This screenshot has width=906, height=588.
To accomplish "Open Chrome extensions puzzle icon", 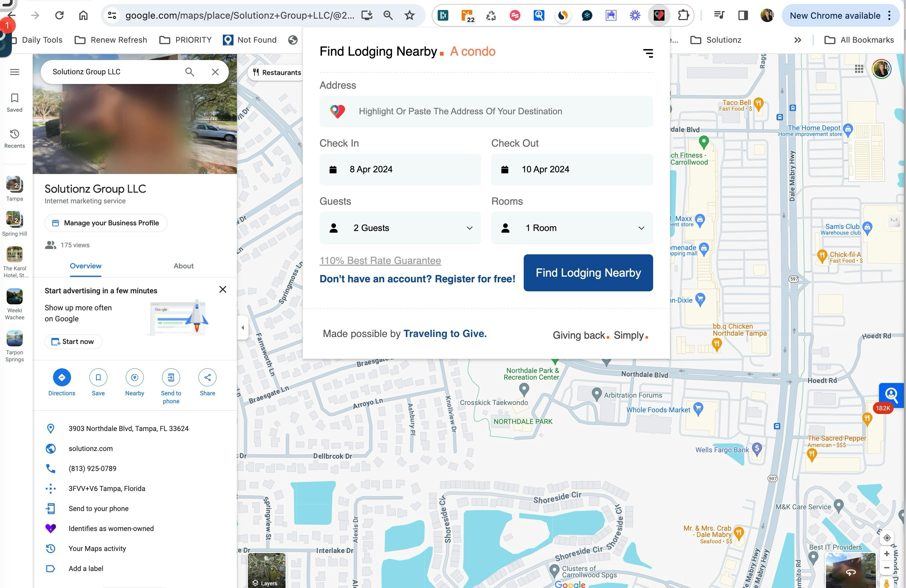I will tap(683, 15).
